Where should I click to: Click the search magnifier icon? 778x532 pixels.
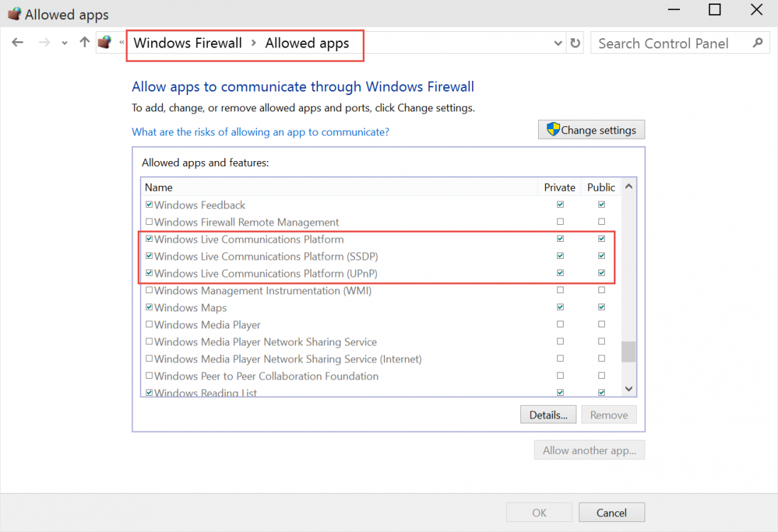point(757,43)
